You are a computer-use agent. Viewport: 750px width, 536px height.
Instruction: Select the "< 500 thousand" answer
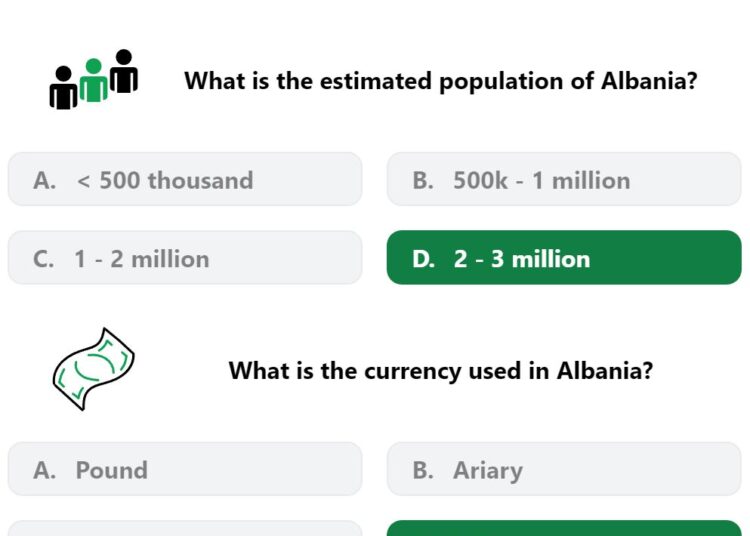pyautogui.click(x=185, y=179)
